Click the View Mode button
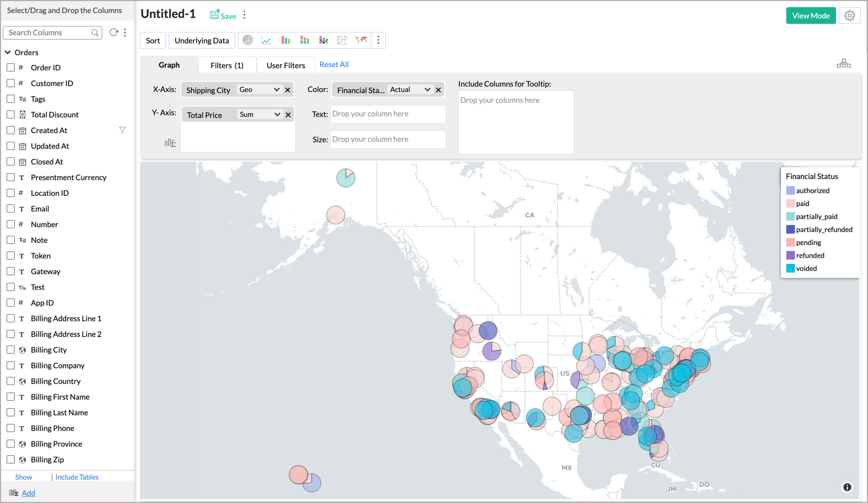 coord(811,16)
